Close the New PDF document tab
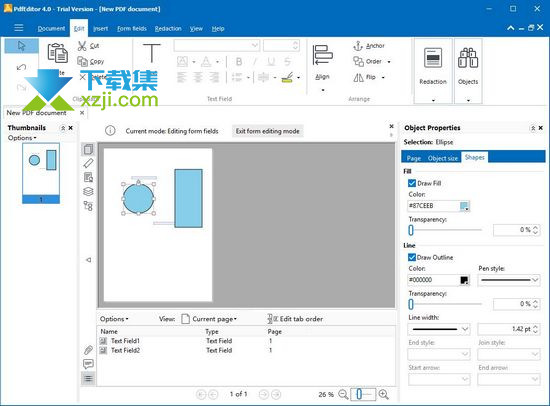The width and height of the screenshot is (550, 406). 82,113
